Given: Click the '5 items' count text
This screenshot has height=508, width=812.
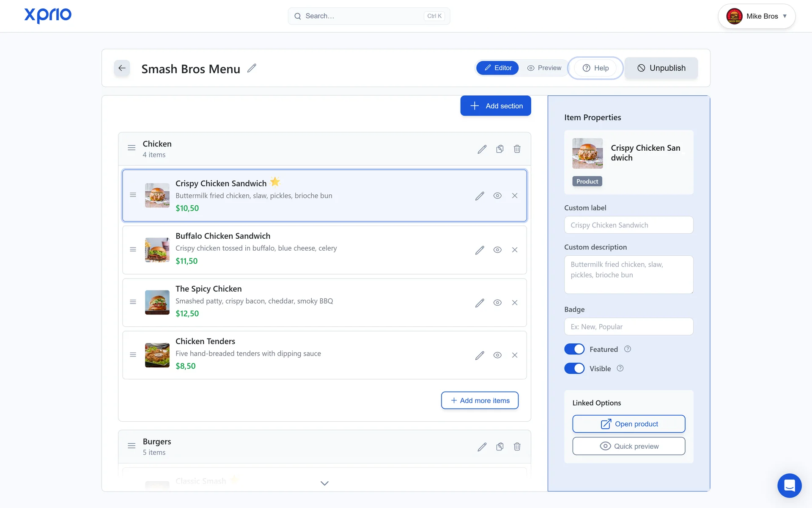Looking at the screenshot, I should pos(154,453).
